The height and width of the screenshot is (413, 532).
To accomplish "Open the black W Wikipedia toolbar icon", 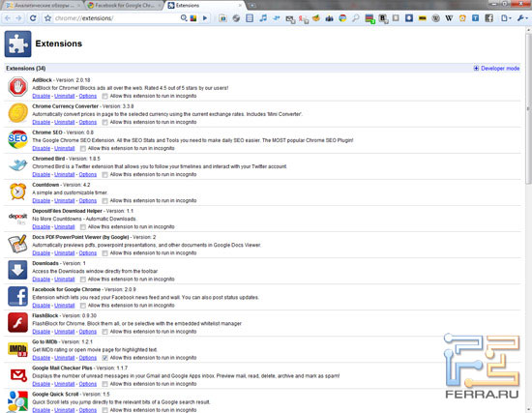I will 449,18.
